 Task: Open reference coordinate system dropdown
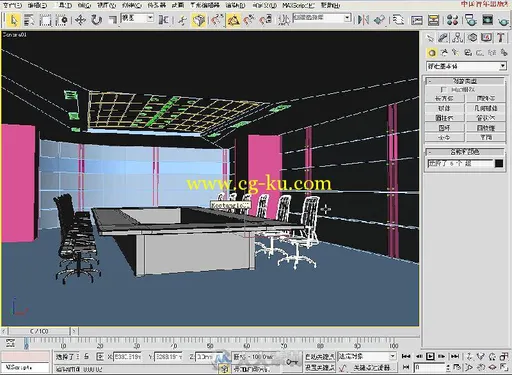[x=137, y=18]
